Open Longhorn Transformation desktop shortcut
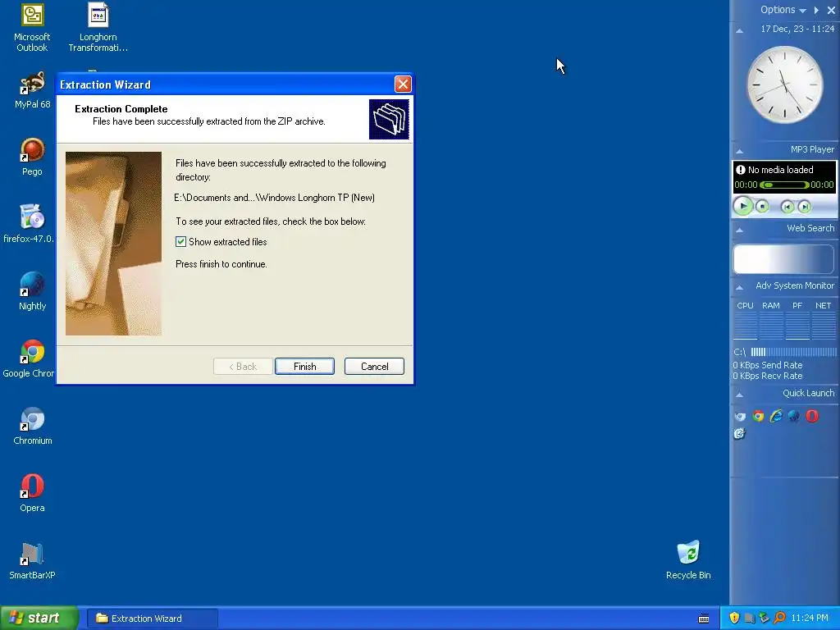The width and height of the screenshot is (840, 630). 98,28
